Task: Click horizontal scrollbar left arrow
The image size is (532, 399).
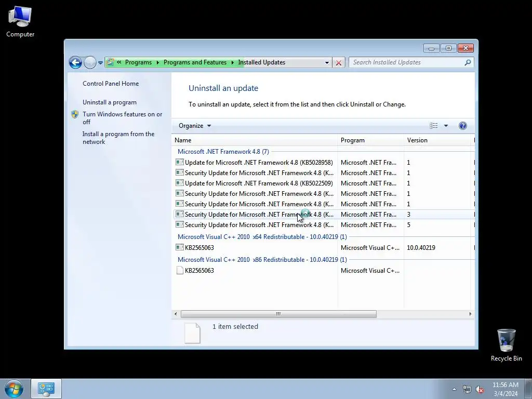Action: click(176, 314)
